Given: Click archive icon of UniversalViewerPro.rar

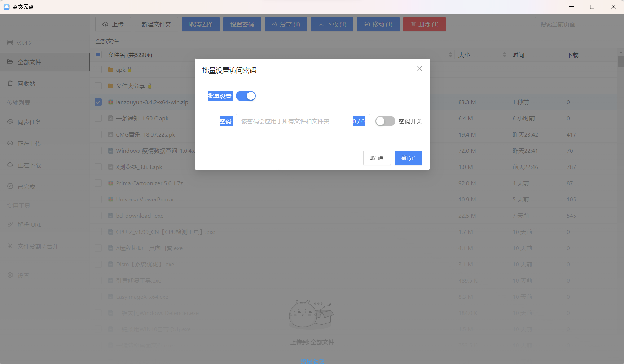Looking at the screenshot, I should pyautogui.click(x=111, y=199).
